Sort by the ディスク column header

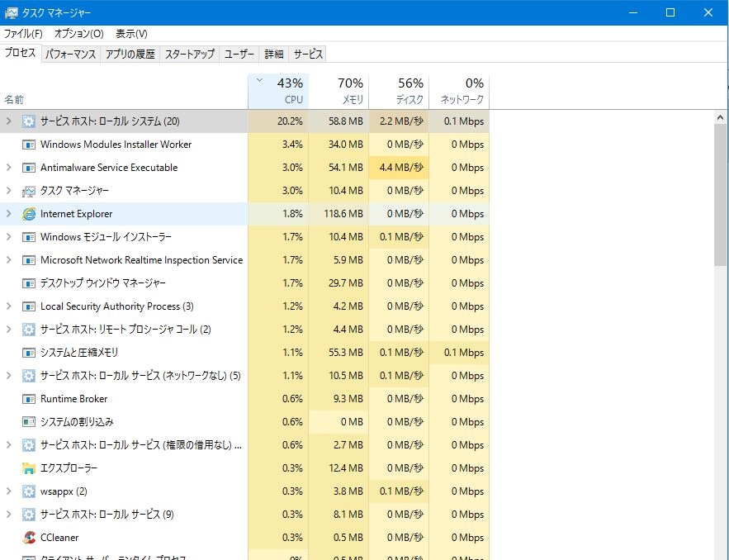399,91
